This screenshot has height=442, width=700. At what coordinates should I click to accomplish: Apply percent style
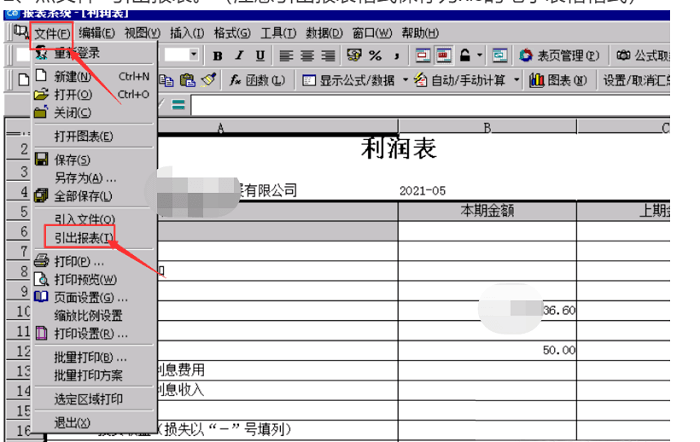pos(375,55)
